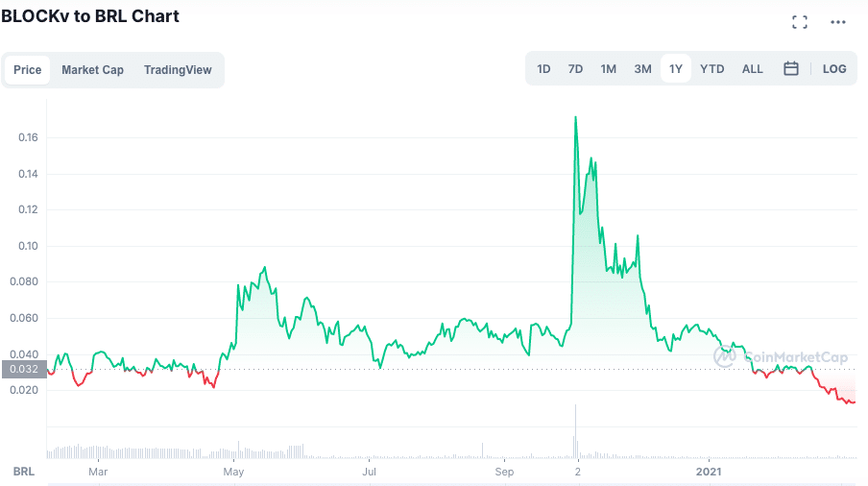Click the 2021 date axis label
Image resolution: width=868 pixels, height=486 pixels.
pos(709,472)
